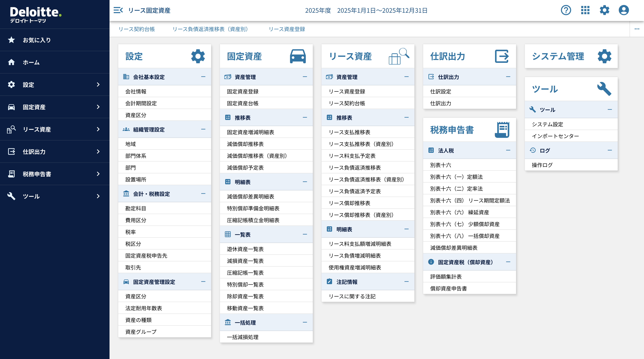Open the help icon in the top bar
Screen dimensions: 644x359
tap(566, 11)
